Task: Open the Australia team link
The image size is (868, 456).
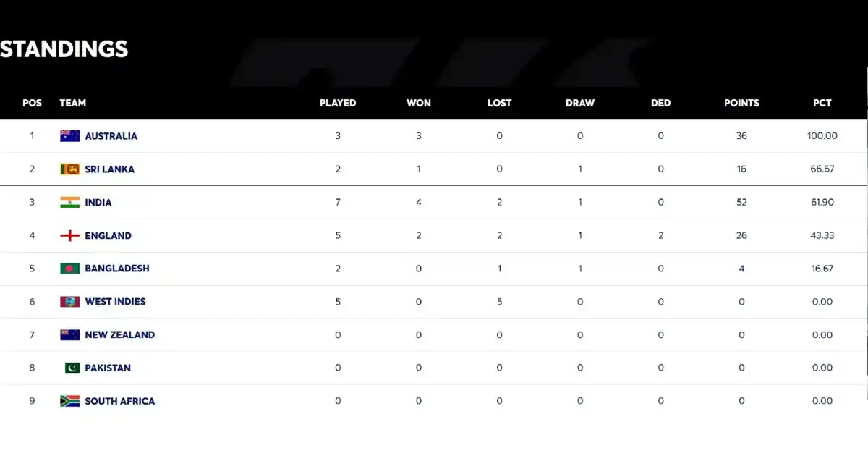Action: [x=111, y=136]
